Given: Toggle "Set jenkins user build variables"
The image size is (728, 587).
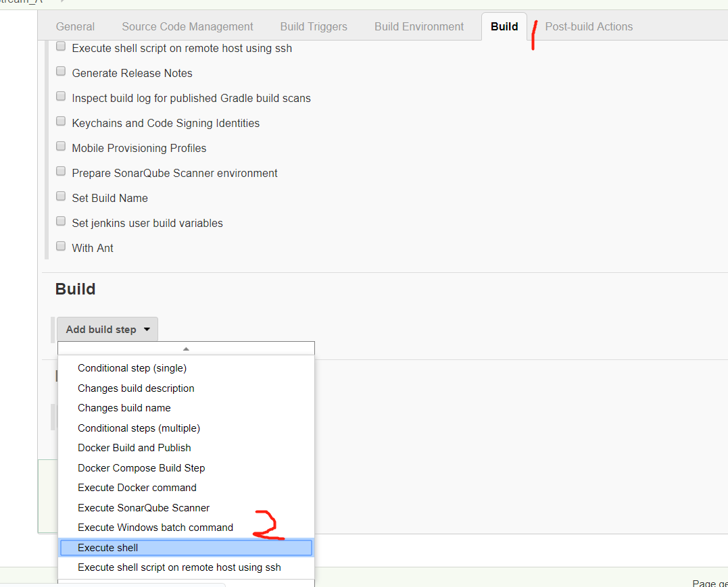Looking at the screenshot, I should (x=61, y=220).
